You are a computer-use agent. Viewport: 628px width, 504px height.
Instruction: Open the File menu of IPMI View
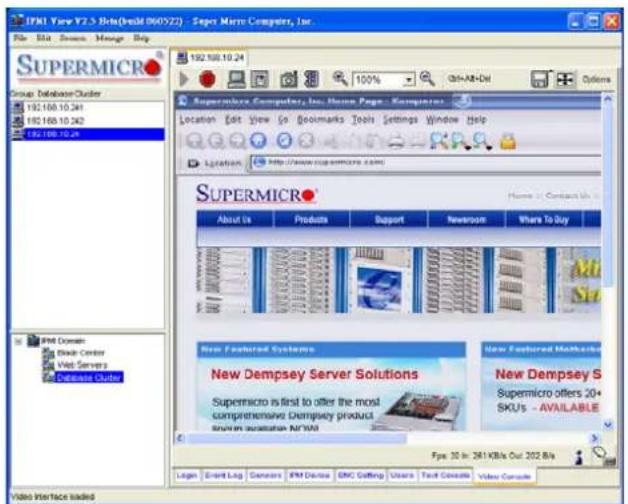coord(20,38)
